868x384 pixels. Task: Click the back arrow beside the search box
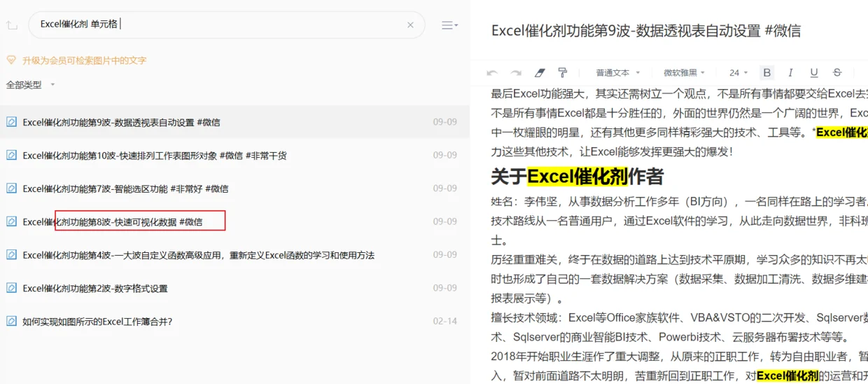[11, 25]
